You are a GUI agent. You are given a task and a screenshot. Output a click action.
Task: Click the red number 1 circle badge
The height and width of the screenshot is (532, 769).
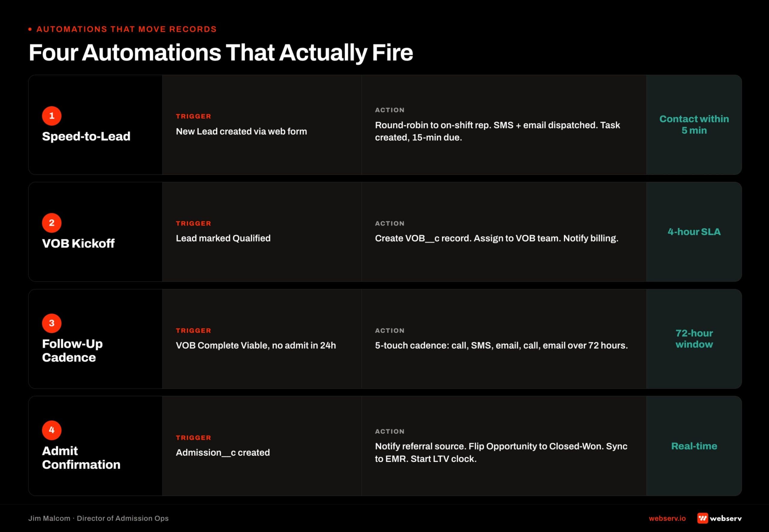pyautogui.click(x=52, y=116)
